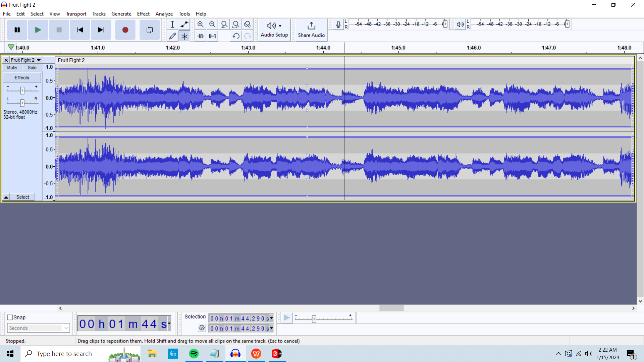Solo the Fruit Fight 2 track
644x362 pixels.
click(x=32, y=67)
